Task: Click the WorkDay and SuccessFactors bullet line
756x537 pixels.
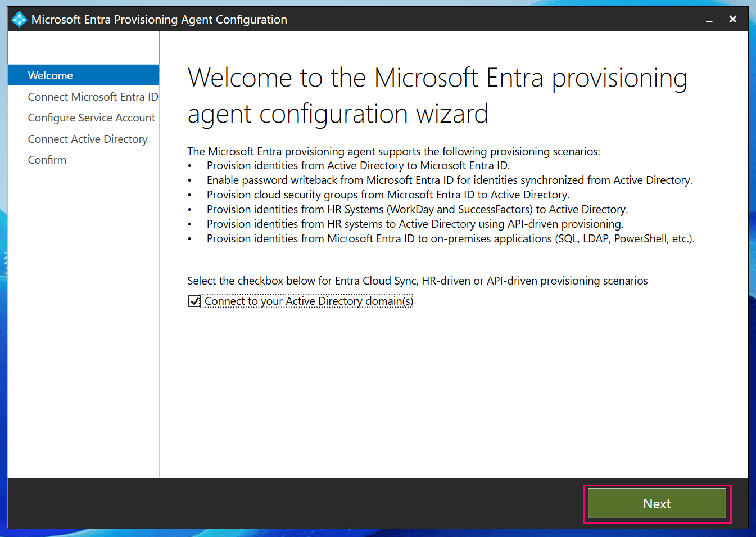Action: click(x=417, y=209)
